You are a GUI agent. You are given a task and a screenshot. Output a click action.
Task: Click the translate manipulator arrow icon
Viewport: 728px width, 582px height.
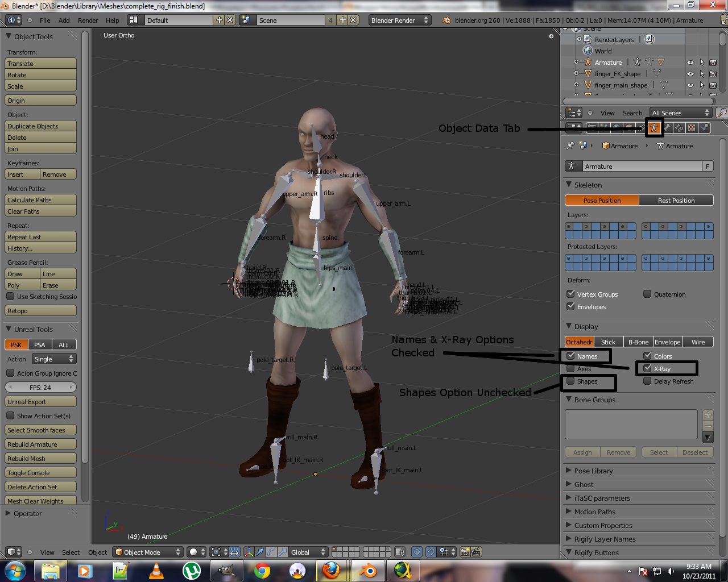click(x=260, y=552)
